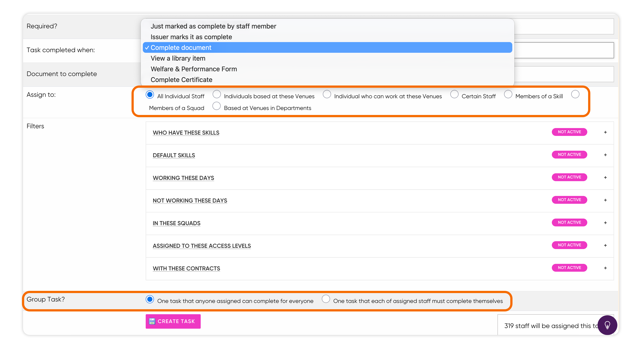
Task: Click the lightbulb help icon
Action: tap(607, 325)
